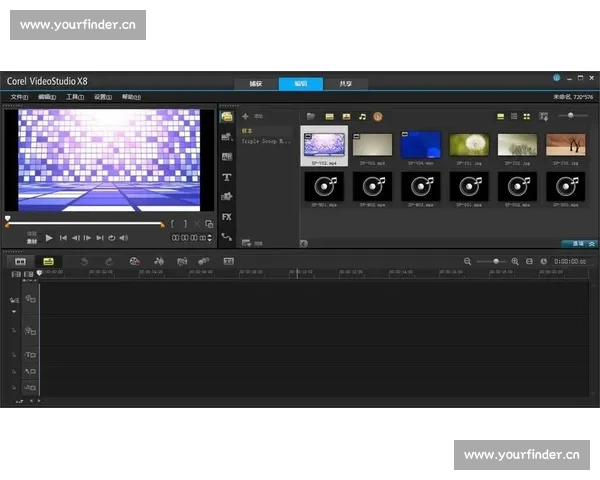Open the 文件 (File) menu

pyautogui.click(x=18, y=97)
